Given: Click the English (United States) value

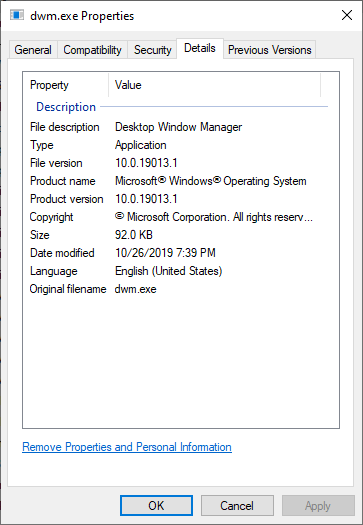Looking at the screenshot, I should (168, 271).
